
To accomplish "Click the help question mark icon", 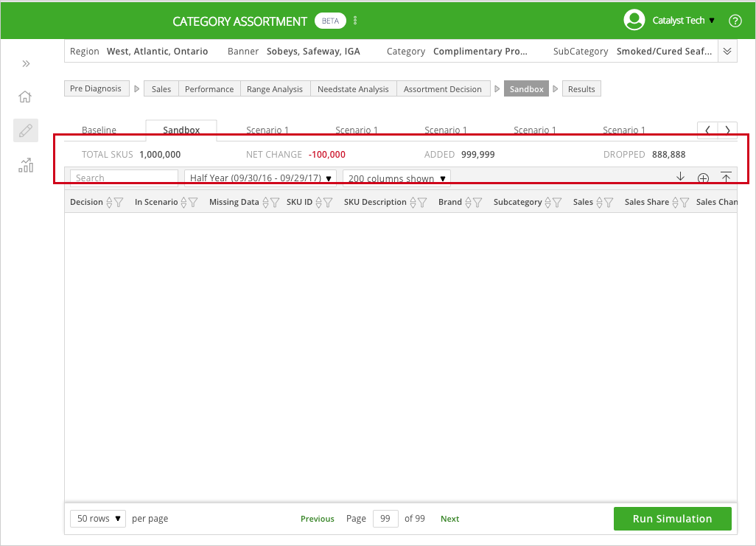I will [x=735, y=21].
